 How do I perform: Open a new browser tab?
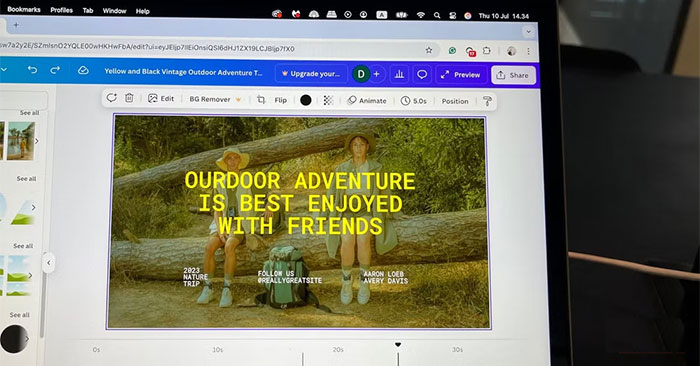(x=16, y=25)
